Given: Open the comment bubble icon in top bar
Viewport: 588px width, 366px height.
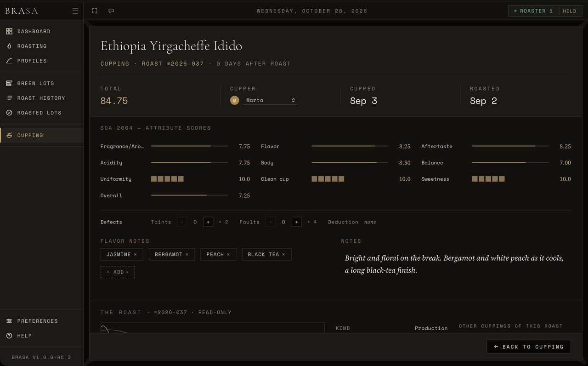Looking at the screenshot, I should point(111,11).
